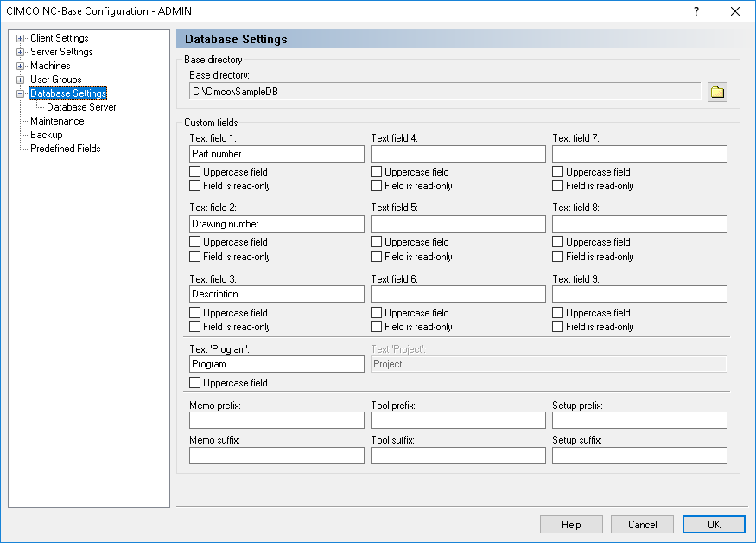Click the Tool prefix input field
Screen dimensions: 756x543
(x=458, y=420)
